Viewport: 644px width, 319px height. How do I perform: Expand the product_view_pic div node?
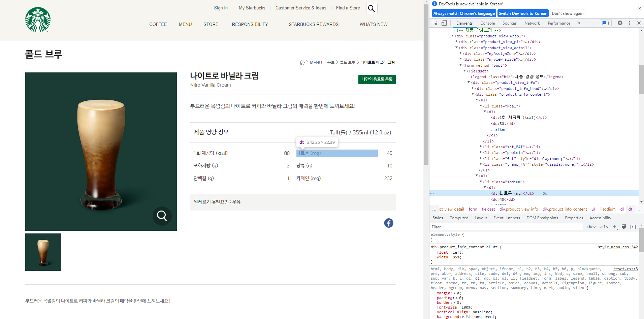(x=456, y=41)
